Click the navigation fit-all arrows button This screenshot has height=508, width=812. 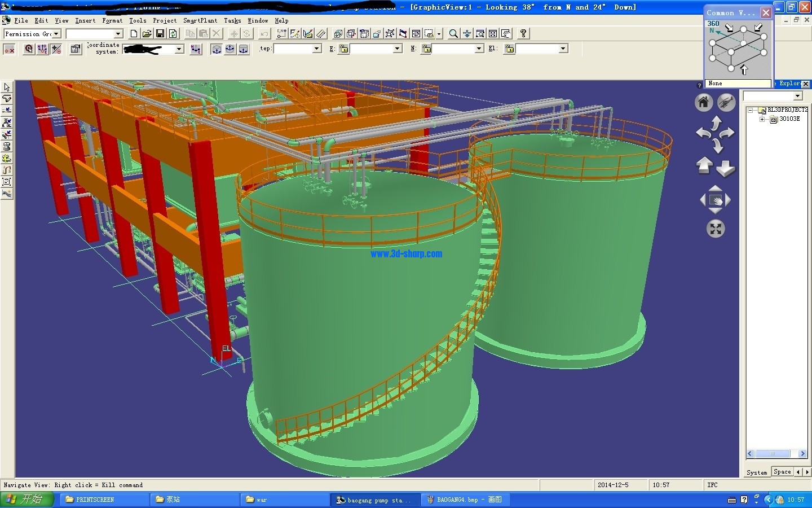(x=715, y=229)
